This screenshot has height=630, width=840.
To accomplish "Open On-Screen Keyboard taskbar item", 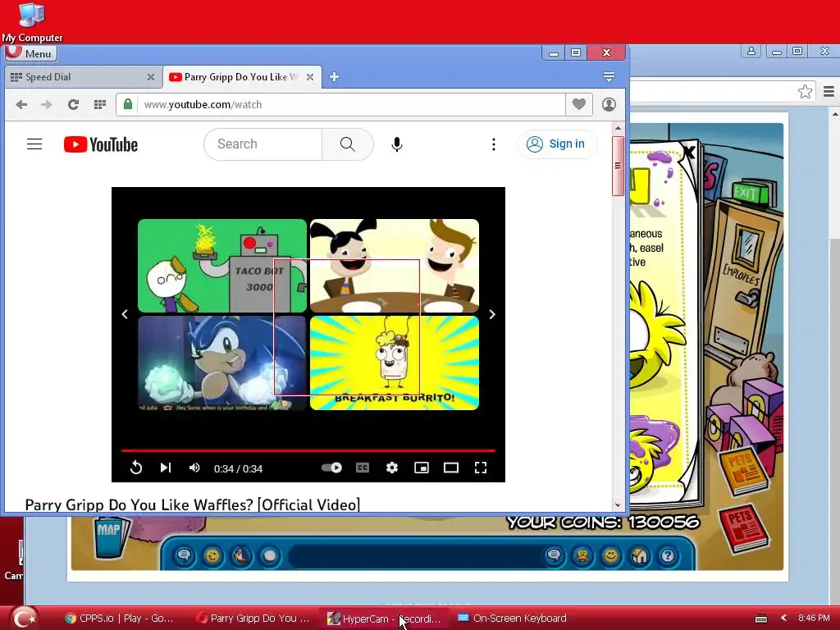I will coord(512,619).
